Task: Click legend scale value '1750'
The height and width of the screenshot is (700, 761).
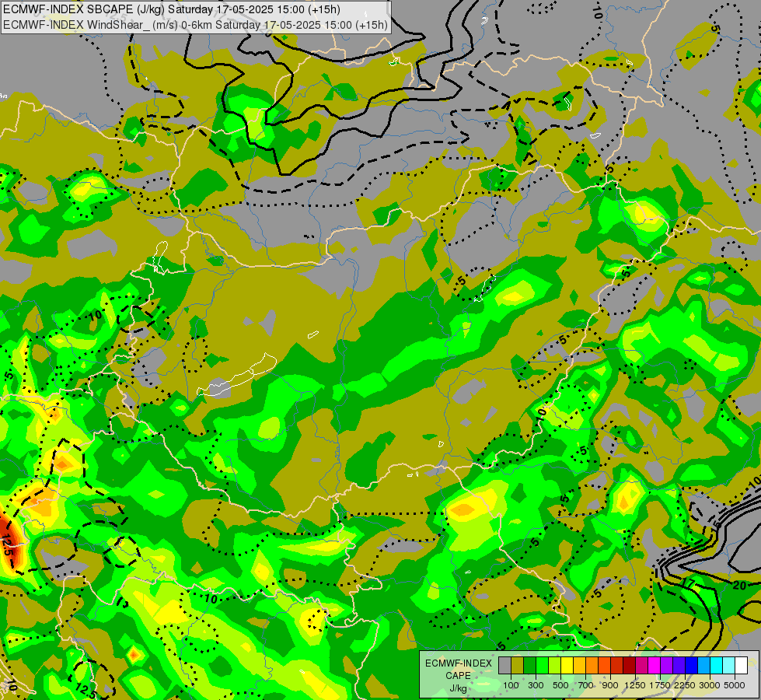Action: [660, 685]
